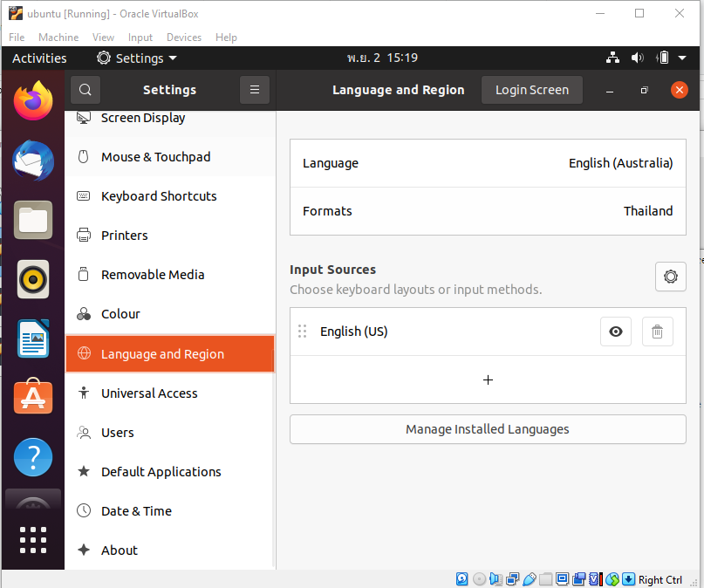Click Manage Installed Languages button
Image resolution: width=704 pixels, height=588 pixels.
(488, 429)
